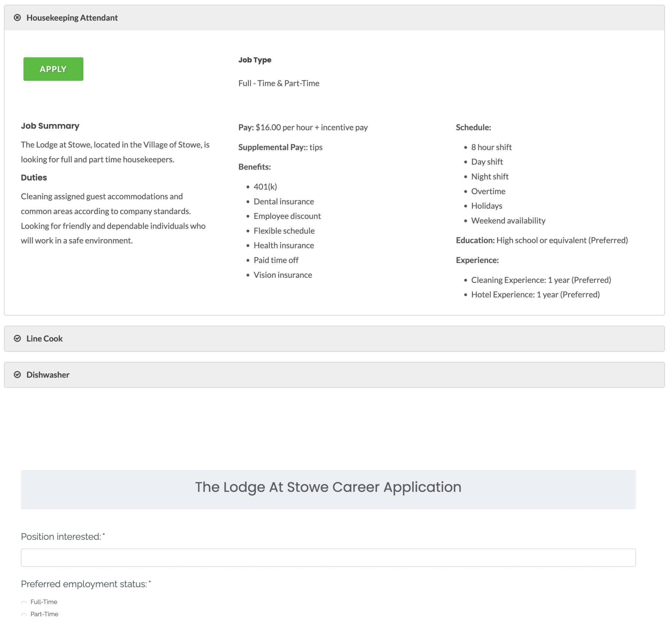Image resolution: width=672 pixels, height=630 pixels.
Task: Collapse the Housekeeping Attendant section title
Action: click(x=72, y=18)
